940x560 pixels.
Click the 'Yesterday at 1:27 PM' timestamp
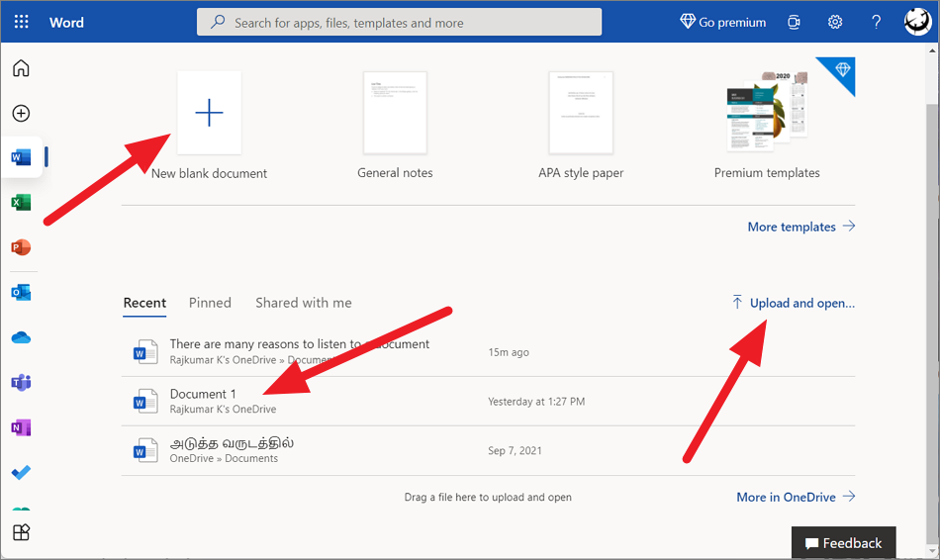(536, 401)
